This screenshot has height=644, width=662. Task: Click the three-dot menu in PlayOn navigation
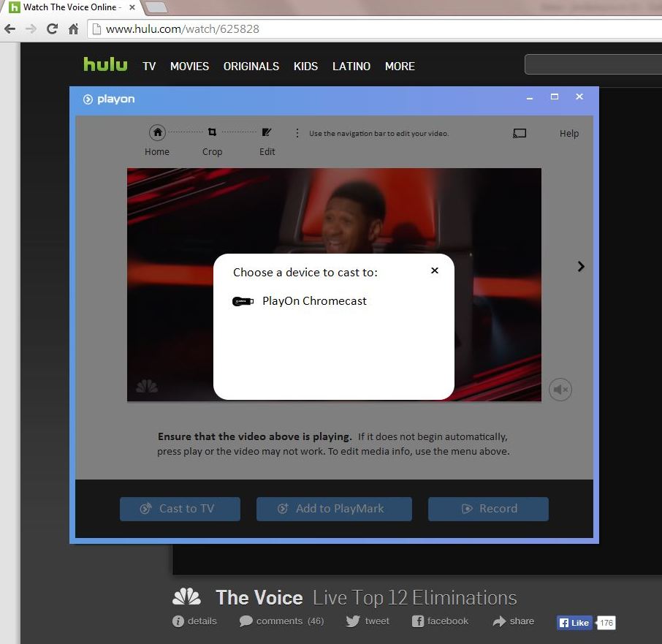(x=297, y=134)
